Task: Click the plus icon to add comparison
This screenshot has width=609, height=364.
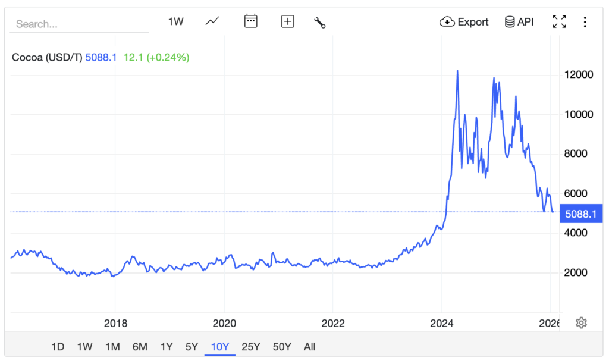Action: click(x=288, y=22)
